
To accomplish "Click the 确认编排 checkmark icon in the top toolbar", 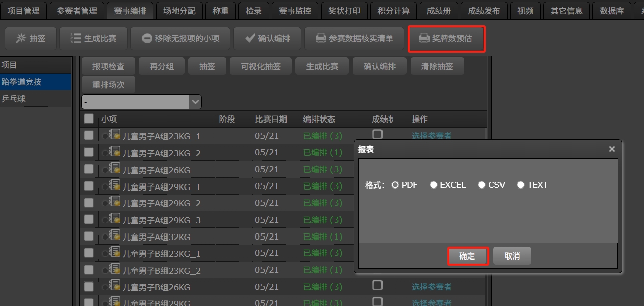I will click(250, 38).
